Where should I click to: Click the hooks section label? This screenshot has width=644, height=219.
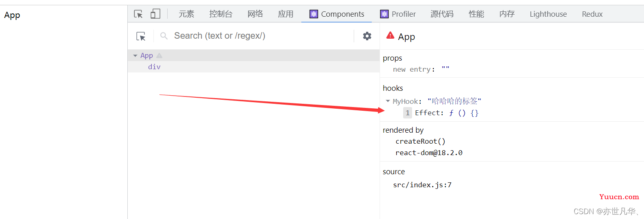point(393,88)
